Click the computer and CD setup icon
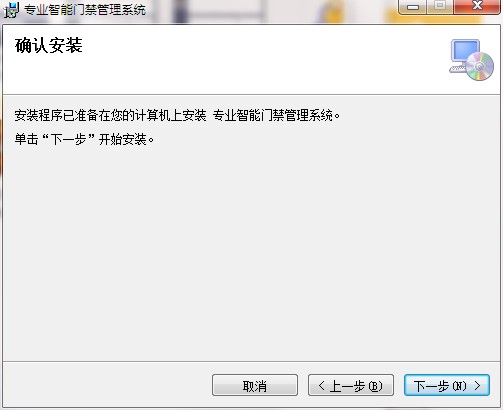The height and width of the screenshot is (410, 503). (x=471, y=60)
